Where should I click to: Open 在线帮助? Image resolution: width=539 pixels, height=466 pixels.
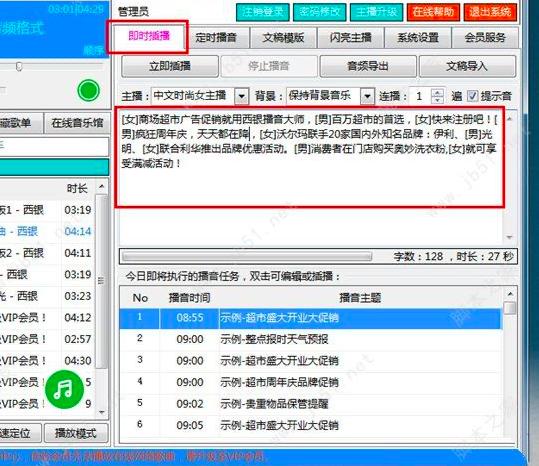click(433, 12)
